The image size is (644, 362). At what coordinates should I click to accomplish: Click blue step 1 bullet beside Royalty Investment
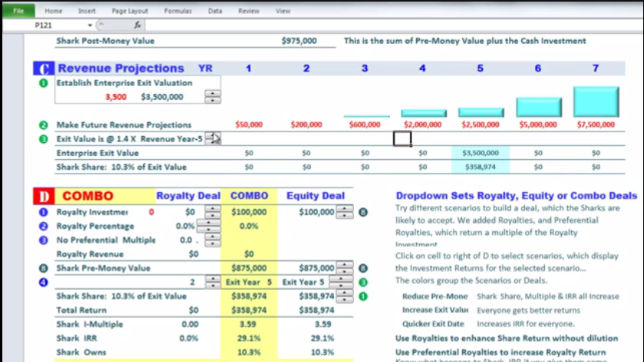click(43, 211)
